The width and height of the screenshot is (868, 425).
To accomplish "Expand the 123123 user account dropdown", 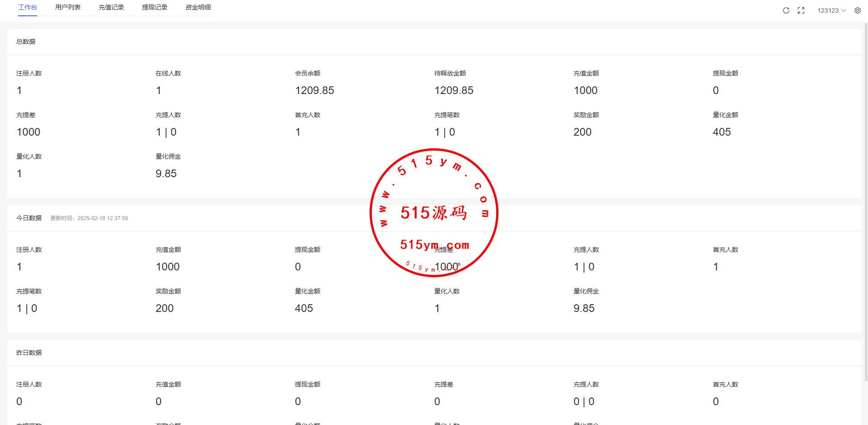I will [x=831, y=10].
